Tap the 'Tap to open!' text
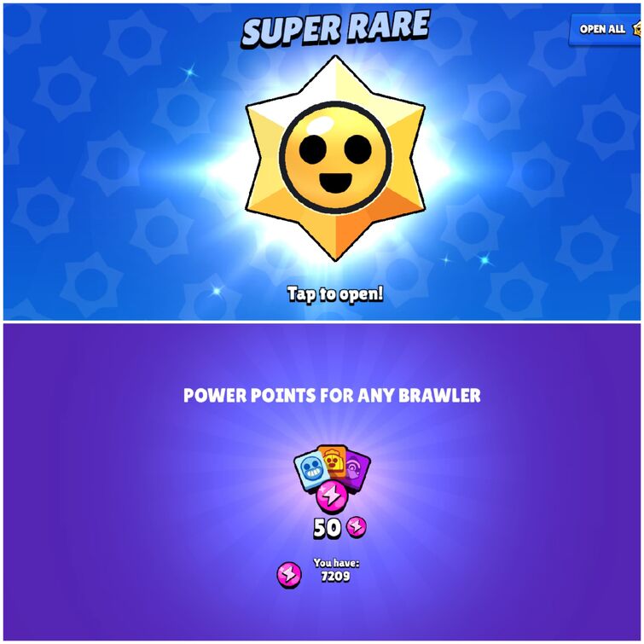 click(335, 294)
